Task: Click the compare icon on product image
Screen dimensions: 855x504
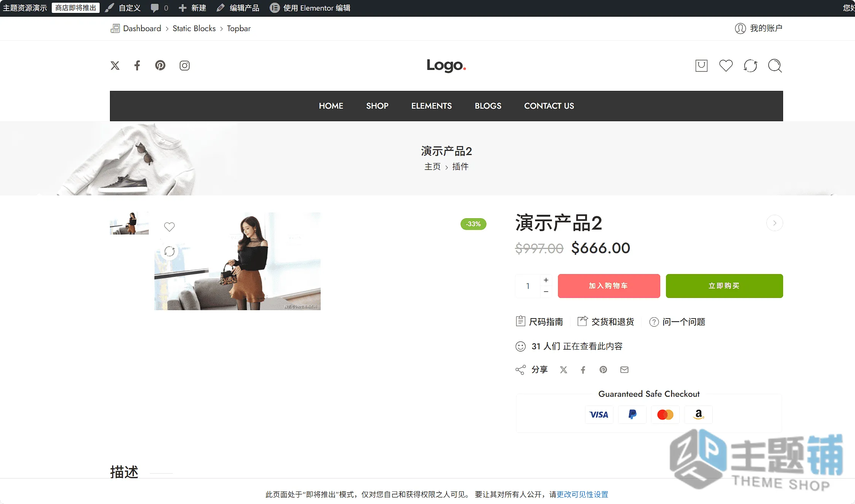Action: [x=169, y=251]
